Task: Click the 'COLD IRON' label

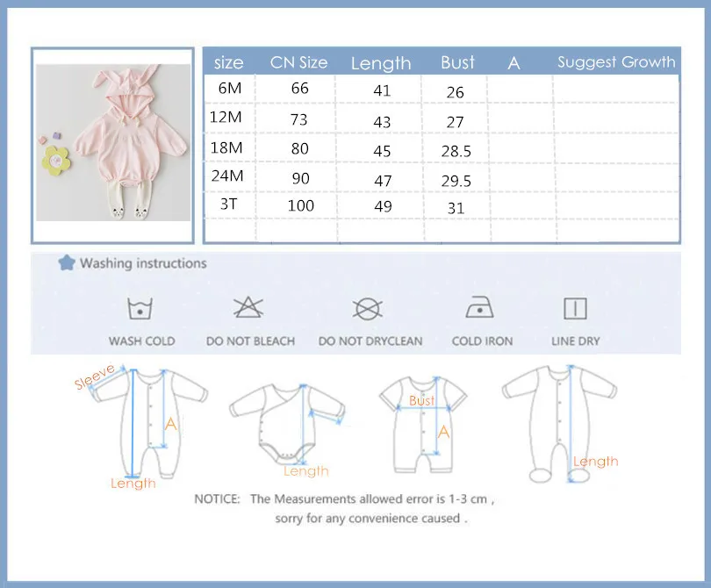Action: (482, 341)
